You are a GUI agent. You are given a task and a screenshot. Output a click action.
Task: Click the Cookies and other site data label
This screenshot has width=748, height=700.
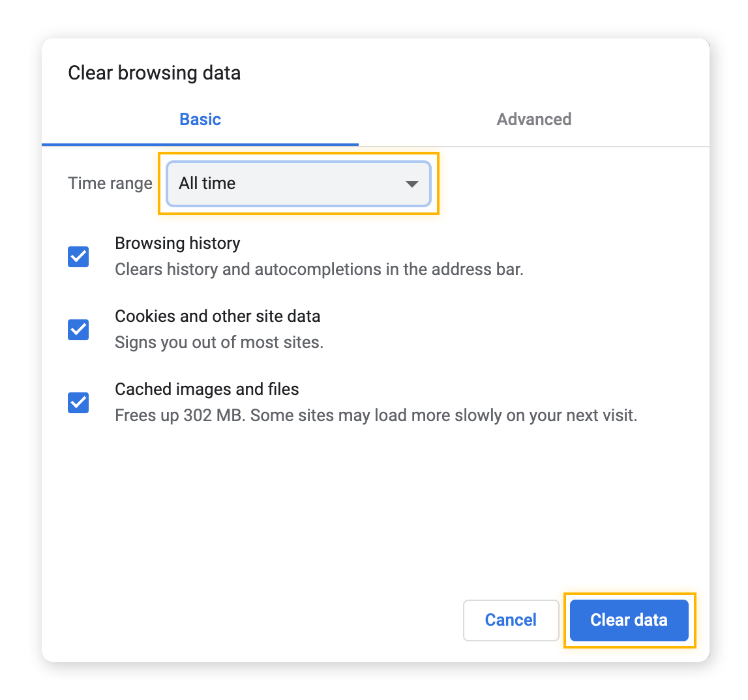coord(218,316)
